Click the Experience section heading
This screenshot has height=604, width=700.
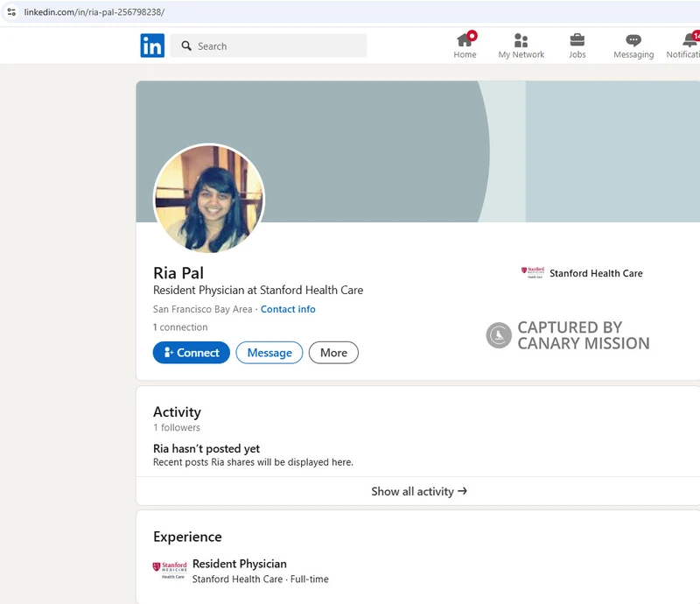click(187, 537)
